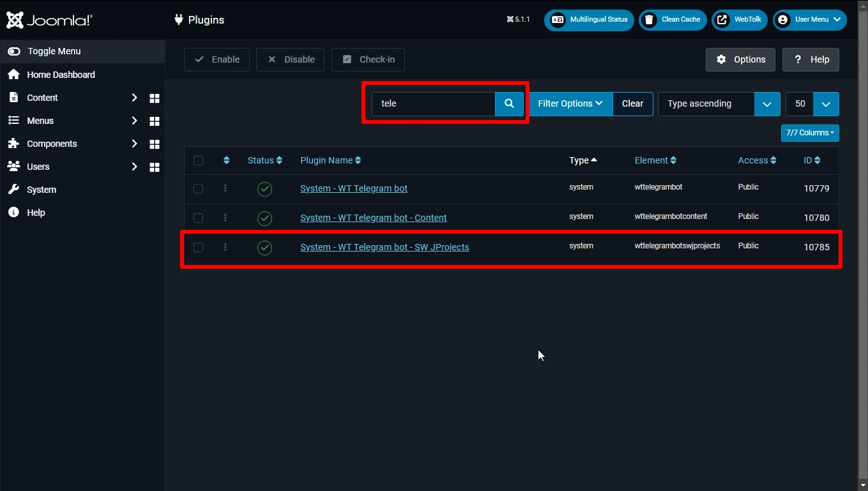
Task: Open System in the sidebar menu
Action: (x=42, y=190)
